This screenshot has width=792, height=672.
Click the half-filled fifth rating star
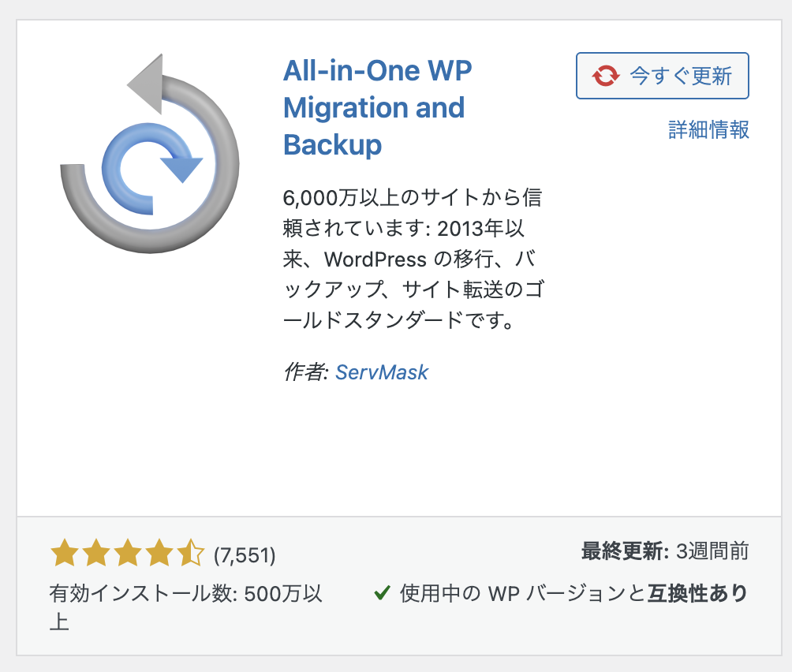pyautogui.click(x=191, y=552)
